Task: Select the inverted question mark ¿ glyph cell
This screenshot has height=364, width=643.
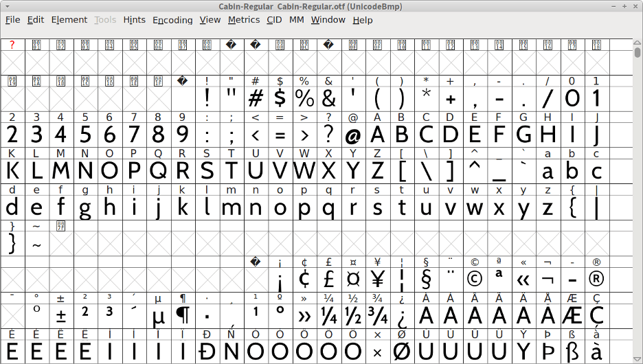Action: coord(402,316)
